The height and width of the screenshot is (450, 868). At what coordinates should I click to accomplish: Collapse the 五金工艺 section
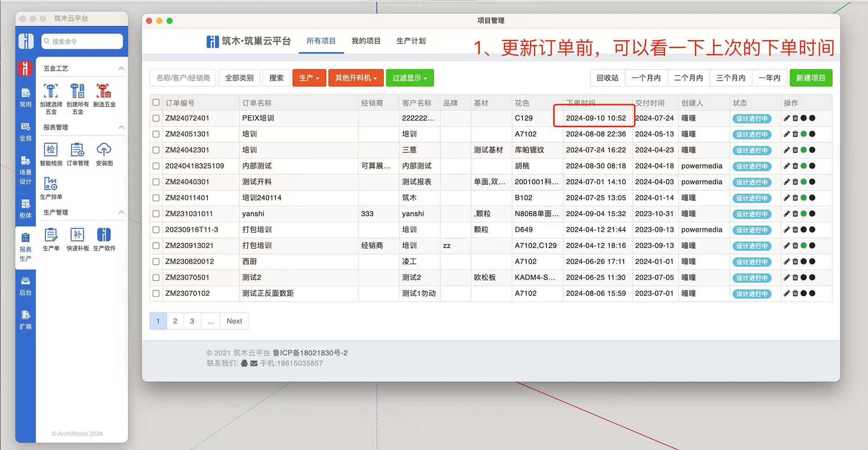[x=121, y=68]
